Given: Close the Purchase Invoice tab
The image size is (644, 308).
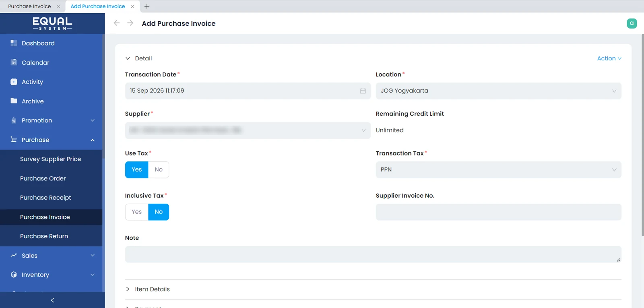Looking at the screenshot, I should (58, 6).
